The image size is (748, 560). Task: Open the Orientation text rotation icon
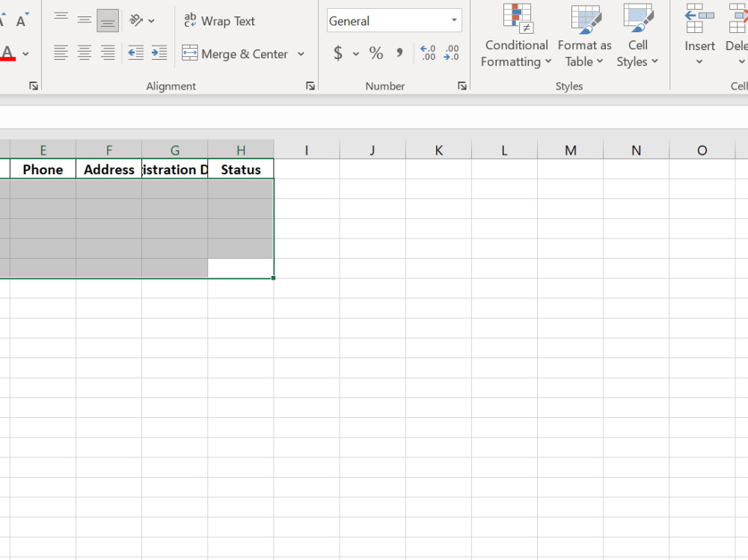click(136, 20)
